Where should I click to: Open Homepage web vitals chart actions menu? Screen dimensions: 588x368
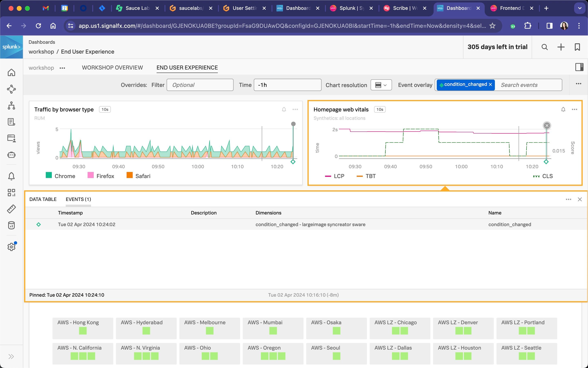(x=574, y=110)
